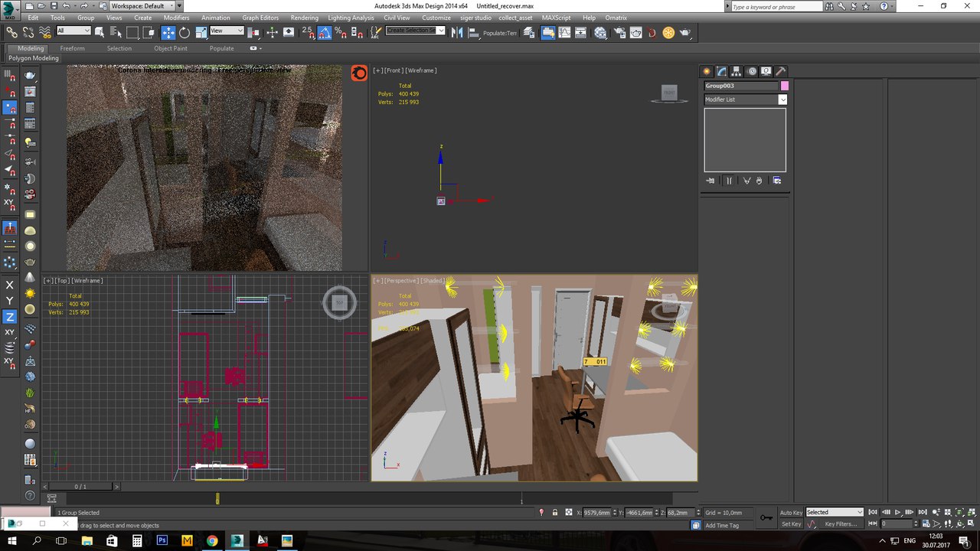Screen dimensions: 980x551
Task: Open the Utilities hammer panel icon
Action: tap(780, 71)
